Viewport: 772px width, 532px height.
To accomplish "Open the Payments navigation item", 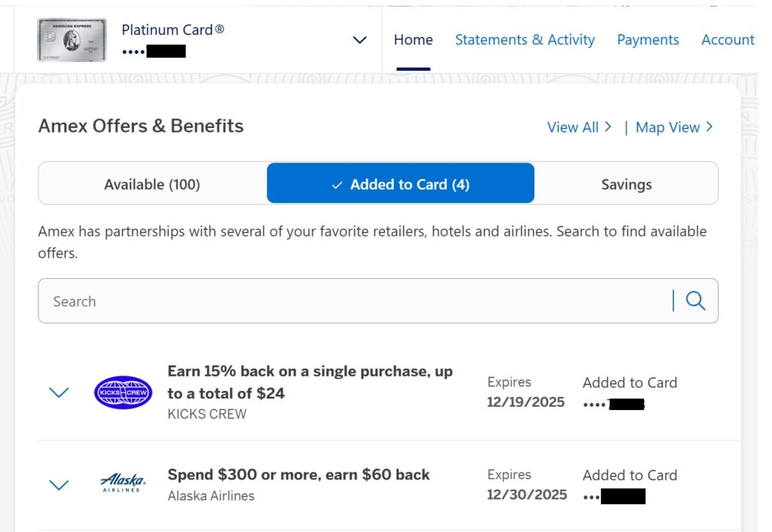I will click(x=648, y=40).
